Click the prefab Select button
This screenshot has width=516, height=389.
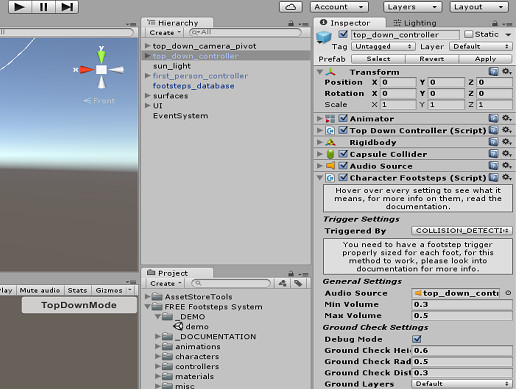[x=378, y=59]
